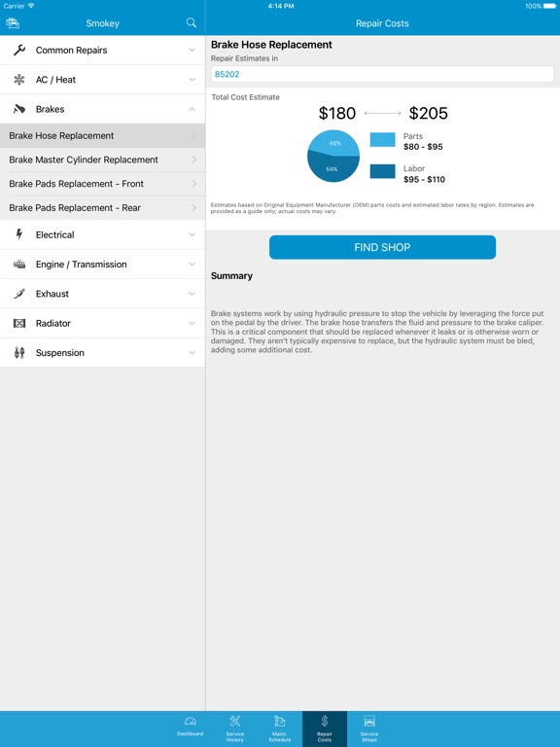
Task: Open the Maint. Schedule tab
Action: coord(280,729)
